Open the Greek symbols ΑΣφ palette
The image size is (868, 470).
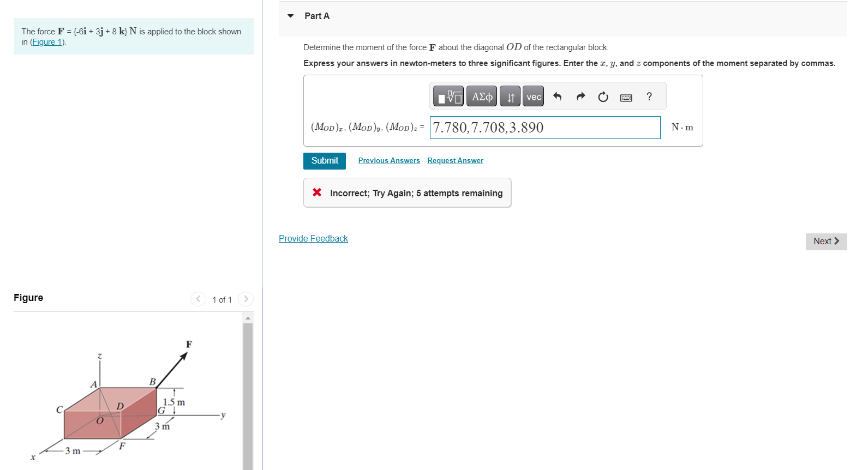tap(482, 97)
